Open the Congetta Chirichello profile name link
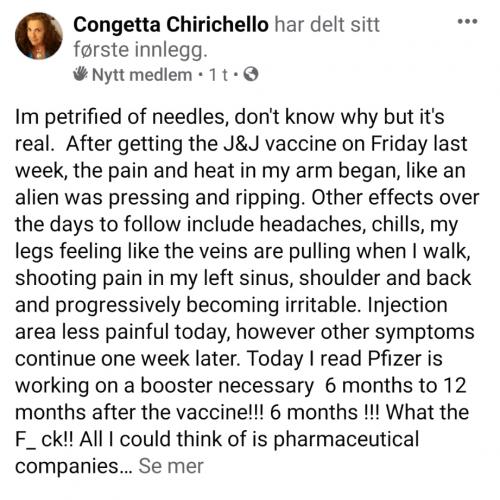The width and height of the screenshot is (500, 500). pos(171,25)
